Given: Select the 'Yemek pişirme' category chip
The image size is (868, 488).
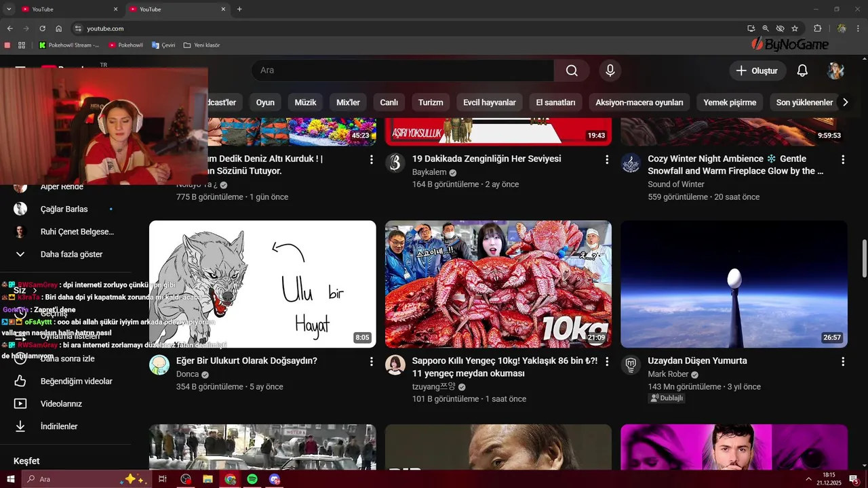Looking at the screenshot, I should (x=730, y=102).
